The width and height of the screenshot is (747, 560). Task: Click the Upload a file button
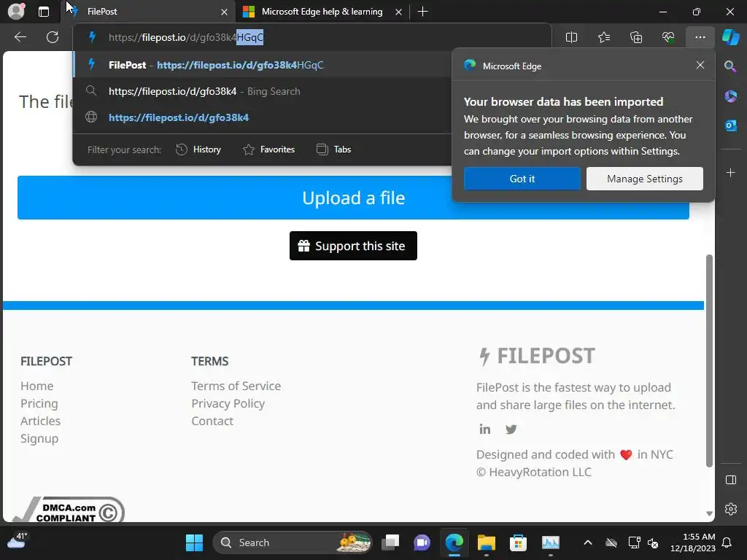[353, 198]
